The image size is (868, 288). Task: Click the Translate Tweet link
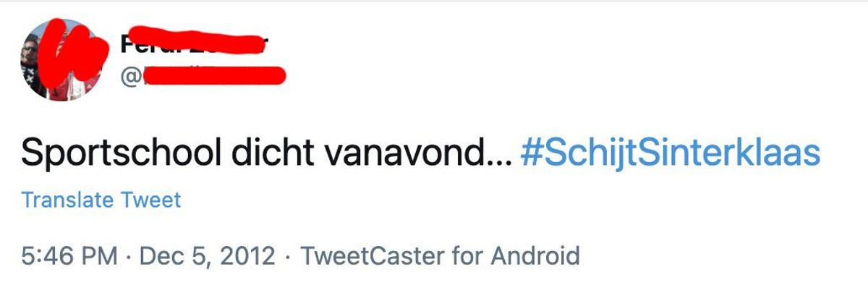[101, 200]
